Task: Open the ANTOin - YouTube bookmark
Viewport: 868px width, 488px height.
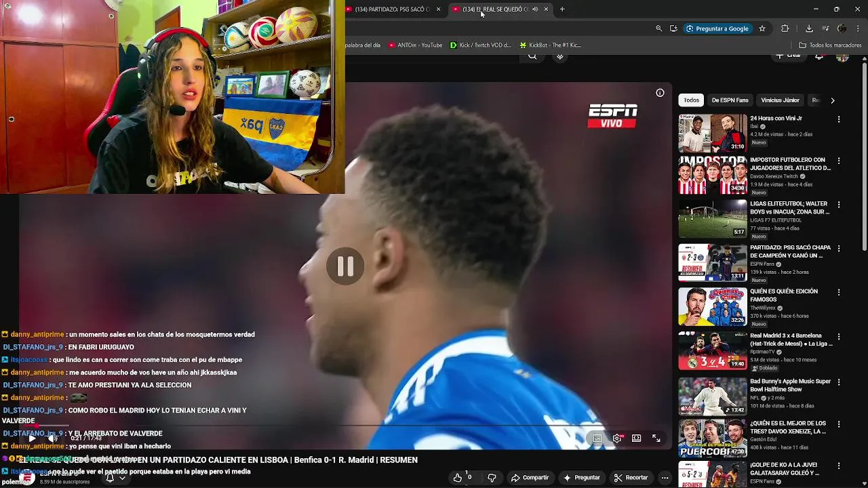Action: point(415,45)
